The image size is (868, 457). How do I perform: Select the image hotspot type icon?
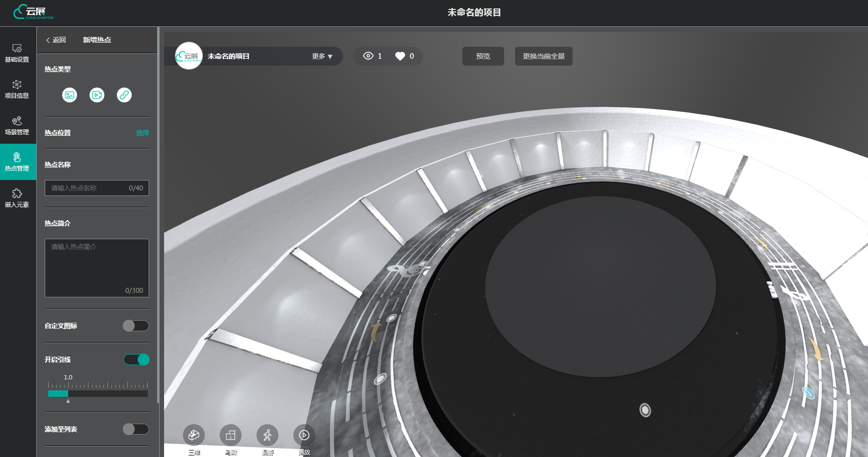pyautogui.click(x=70, y=95)
